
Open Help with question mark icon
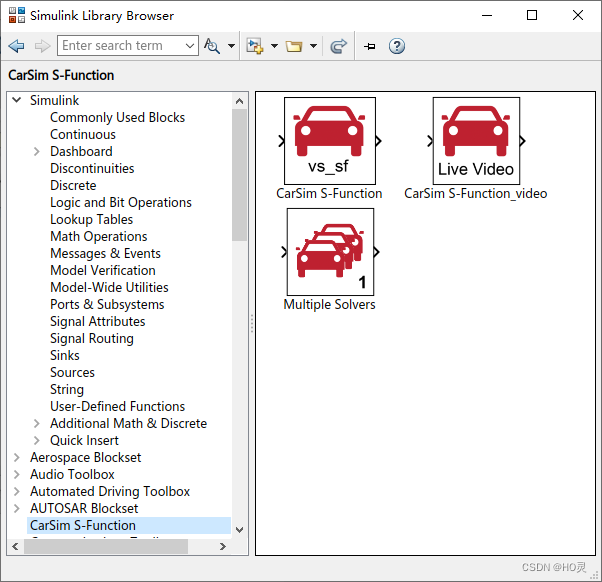pyautogui.click(x=397, y=46)
